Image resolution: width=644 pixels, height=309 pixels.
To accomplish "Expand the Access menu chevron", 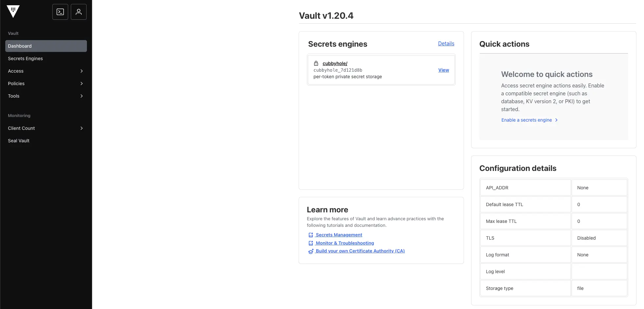I will (82, 71).
